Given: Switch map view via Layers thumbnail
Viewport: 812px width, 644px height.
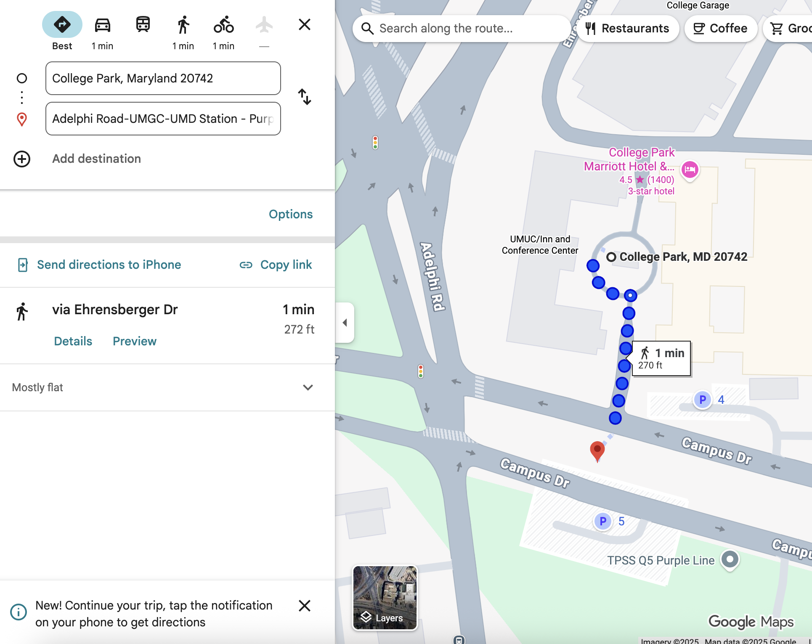Looking at the screenshot, I should click(x=385, y=597).
